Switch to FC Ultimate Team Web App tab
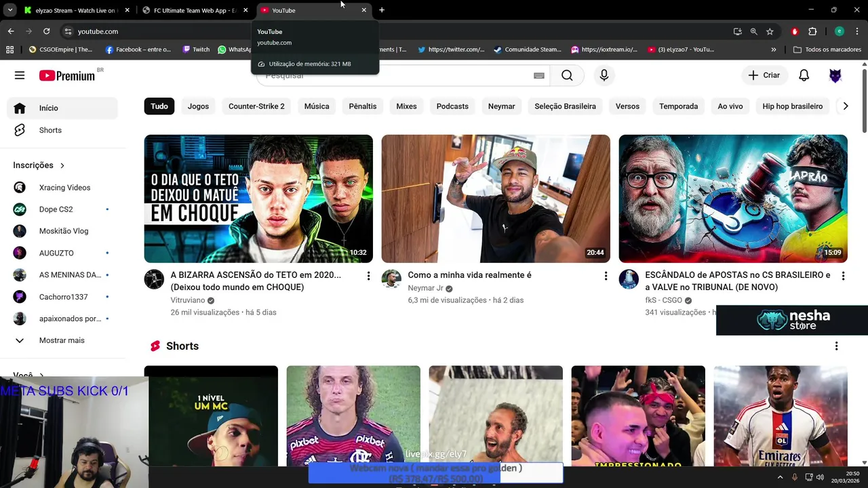Screen dimensions: 868x488 click(x=195, y=10)
